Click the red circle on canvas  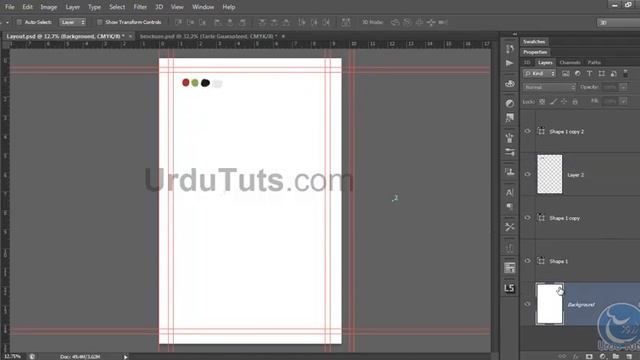186,82
